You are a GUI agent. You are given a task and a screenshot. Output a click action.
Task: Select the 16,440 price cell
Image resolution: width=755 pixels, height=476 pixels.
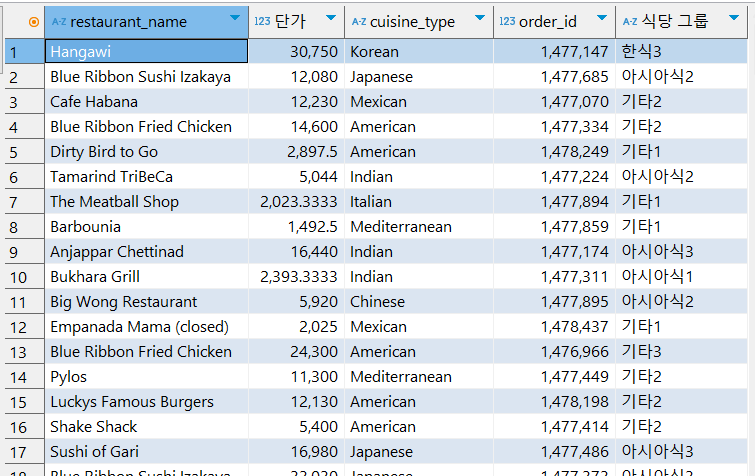click(x=297, y=252)
